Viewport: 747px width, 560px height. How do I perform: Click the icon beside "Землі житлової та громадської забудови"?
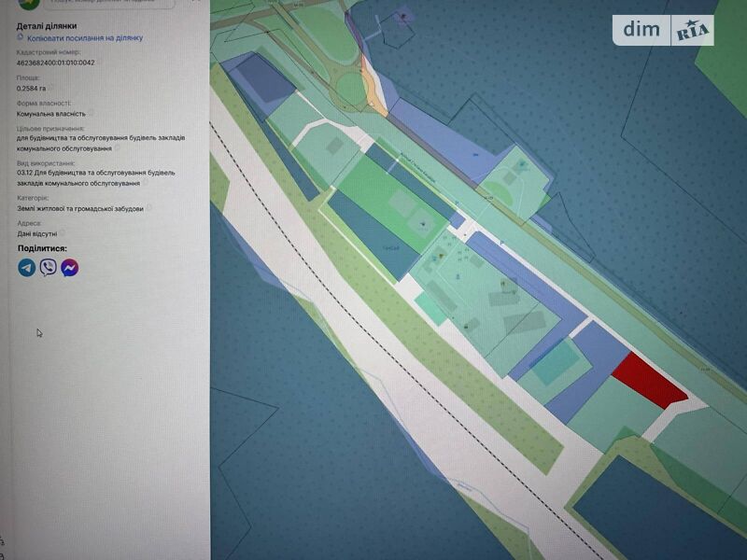[148, 209]
